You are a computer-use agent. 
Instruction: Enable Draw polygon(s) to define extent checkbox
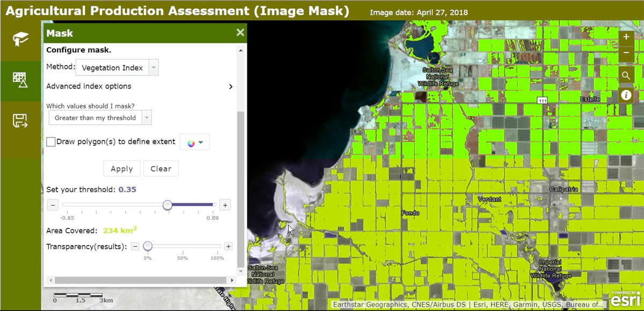click(51, 142)
